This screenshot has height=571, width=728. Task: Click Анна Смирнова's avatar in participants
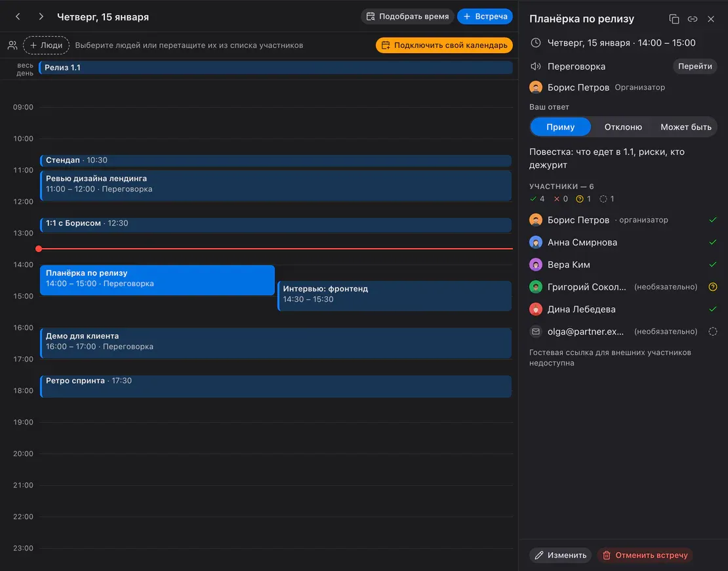click(536, 242)
